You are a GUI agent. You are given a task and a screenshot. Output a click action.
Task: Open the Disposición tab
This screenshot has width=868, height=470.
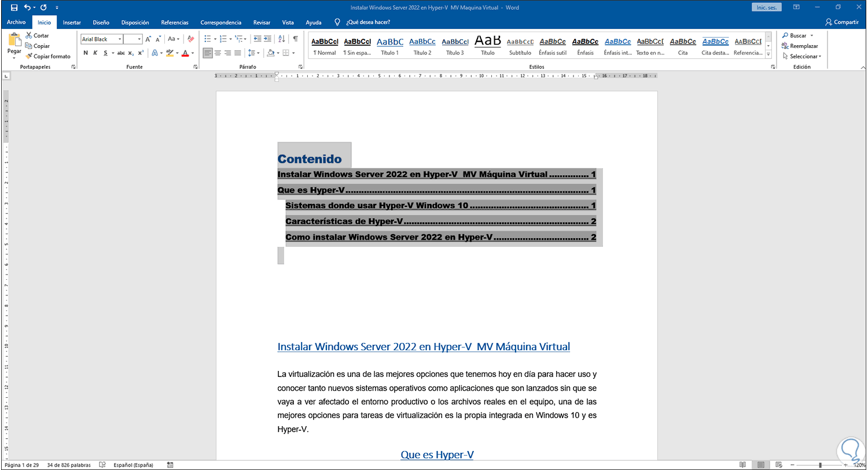click(x=135, y=23)
